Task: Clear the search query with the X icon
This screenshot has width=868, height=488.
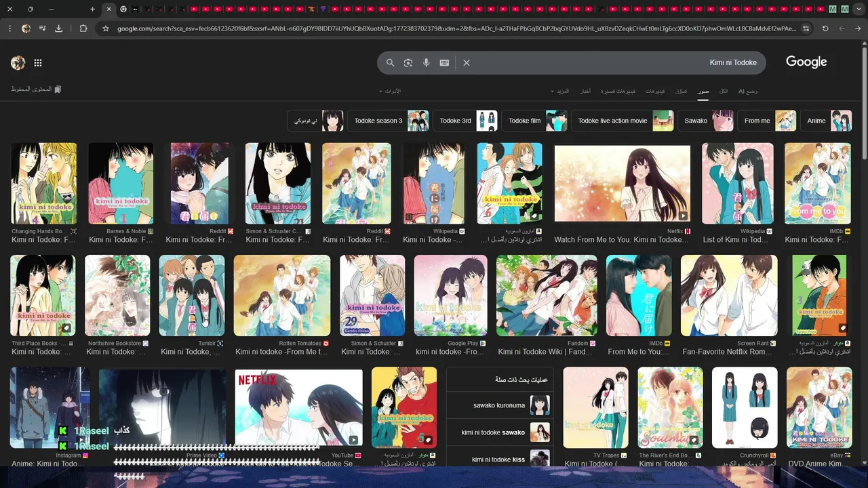Action: [467, 62]
